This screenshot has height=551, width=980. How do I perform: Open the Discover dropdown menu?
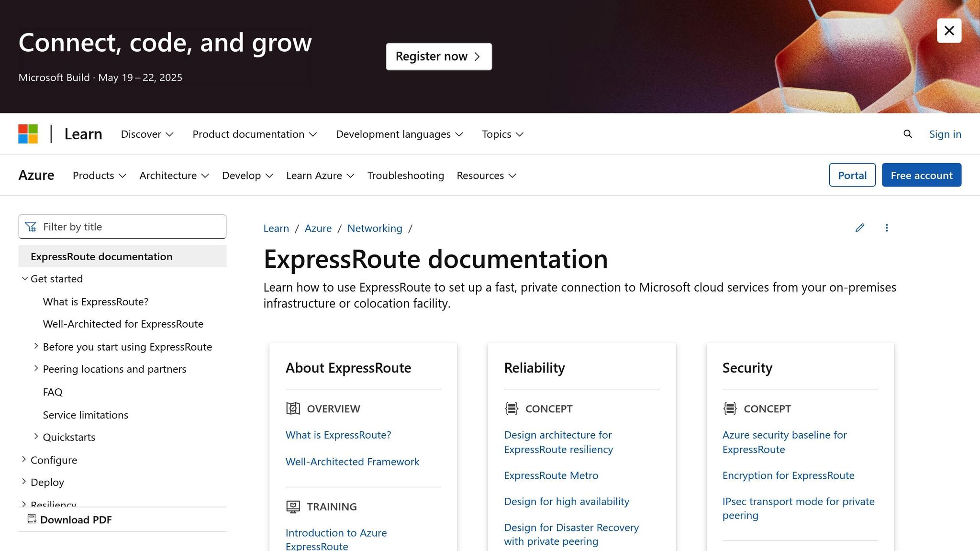coord(147,134)
